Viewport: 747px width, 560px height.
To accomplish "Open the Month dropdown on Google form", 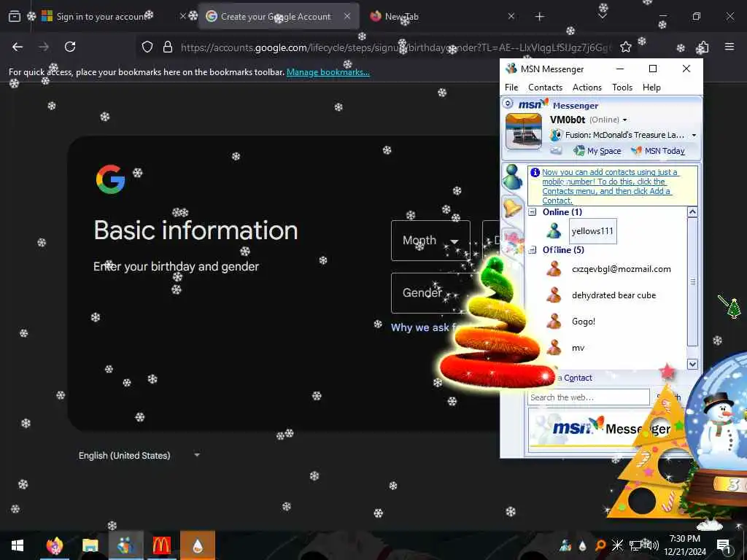I will point(430,241).
